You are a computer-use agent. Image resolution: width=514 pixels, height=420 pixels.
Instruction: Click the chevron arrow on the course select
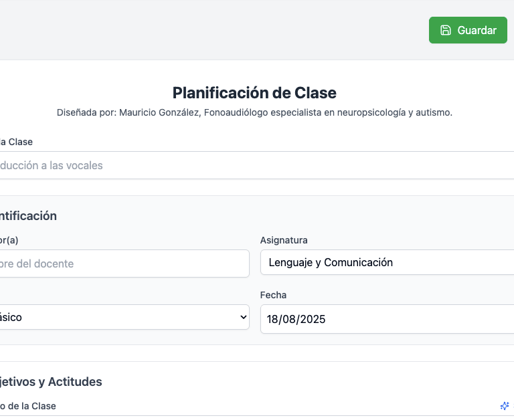[243, 318]
